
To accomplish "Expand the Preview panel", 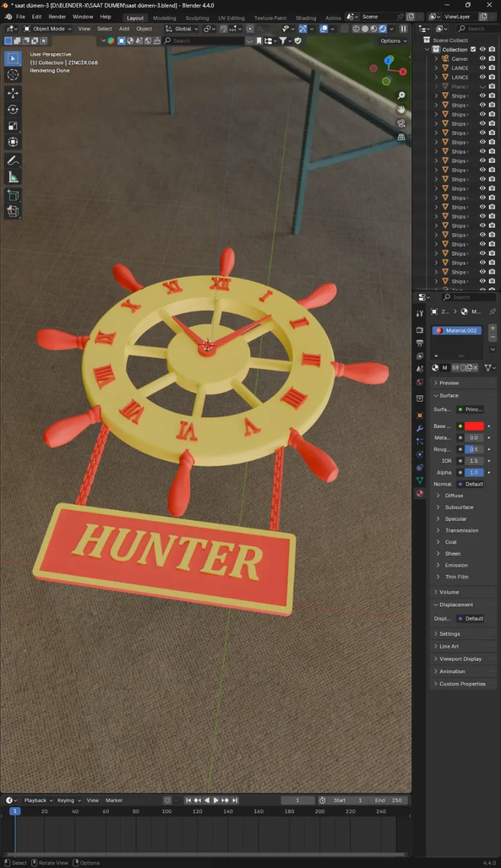I will pyautogui.click(x=463, y=383).
